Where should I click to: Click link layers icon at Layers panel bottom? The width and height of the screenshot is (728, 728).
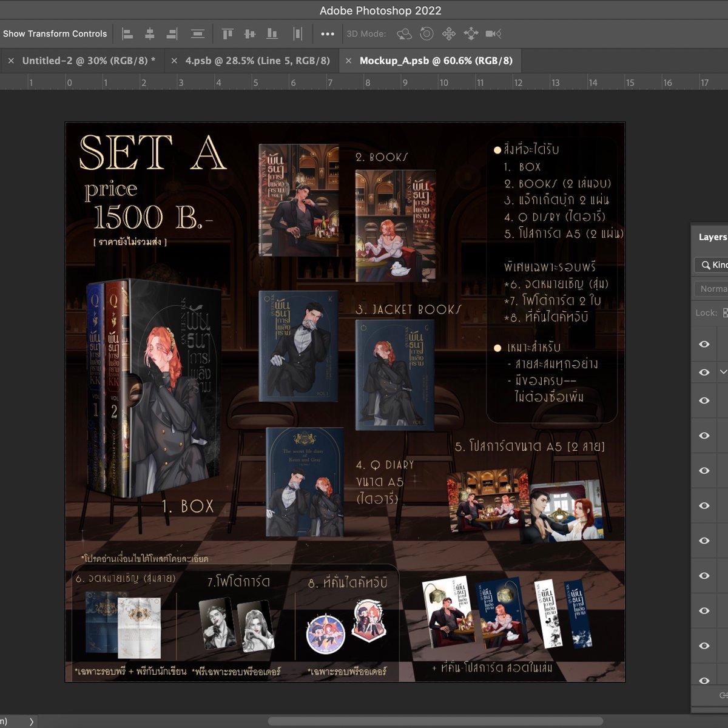[723, 695]
